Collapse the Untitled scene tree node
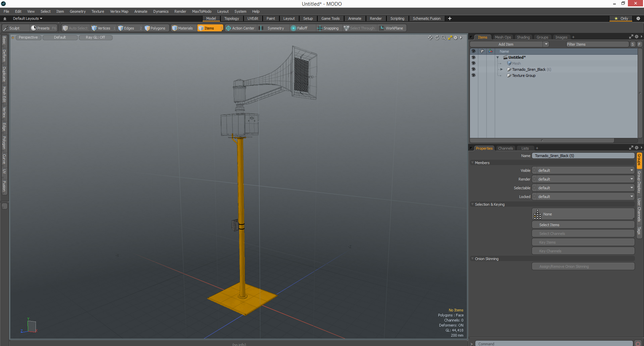 pyautogui.click(x=498, y=57)
